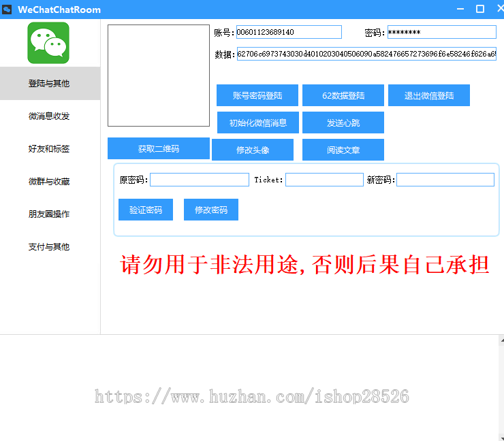Click the 62数据登陆 button
The width and height of the screenshot is (504, 441).
343,95
